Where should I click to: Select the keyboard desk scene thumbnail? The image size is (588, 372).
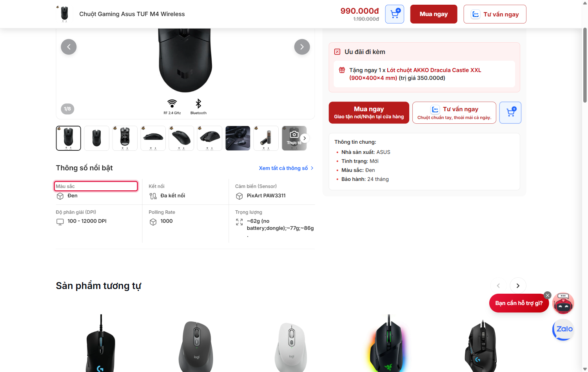(238, 138)
